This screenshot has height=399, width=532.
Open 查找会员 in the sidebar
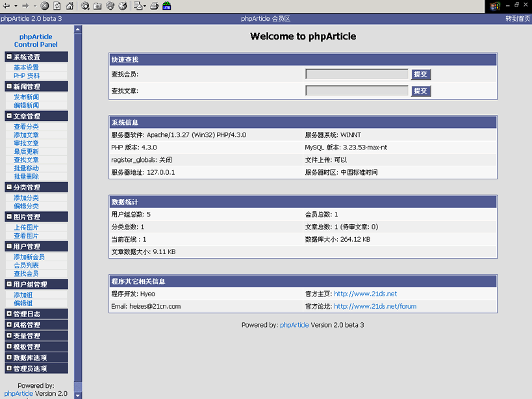pyautogui.click(x=26, y=274)
